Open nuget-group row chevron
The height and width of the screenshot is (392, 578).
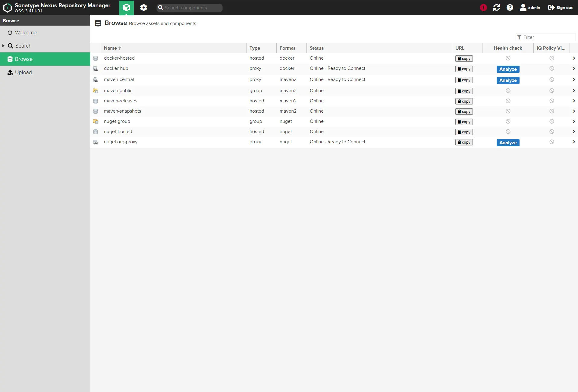pos(574,121)
